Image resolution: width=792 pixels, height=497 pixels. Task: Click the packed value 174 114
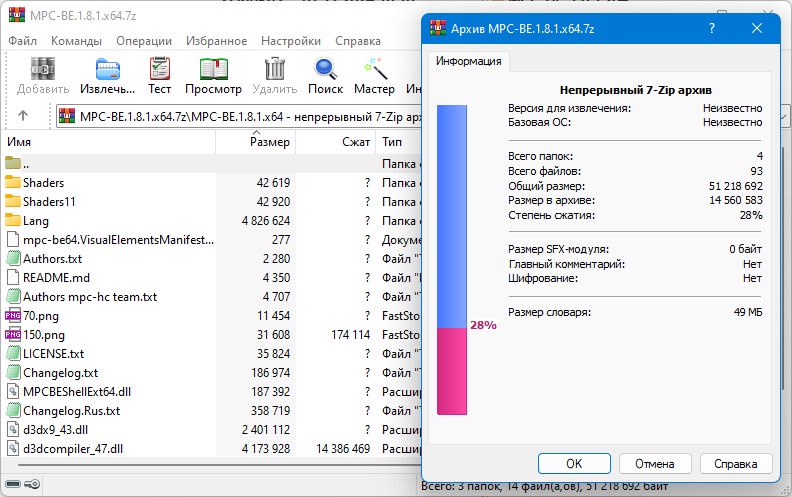[351, 335]
